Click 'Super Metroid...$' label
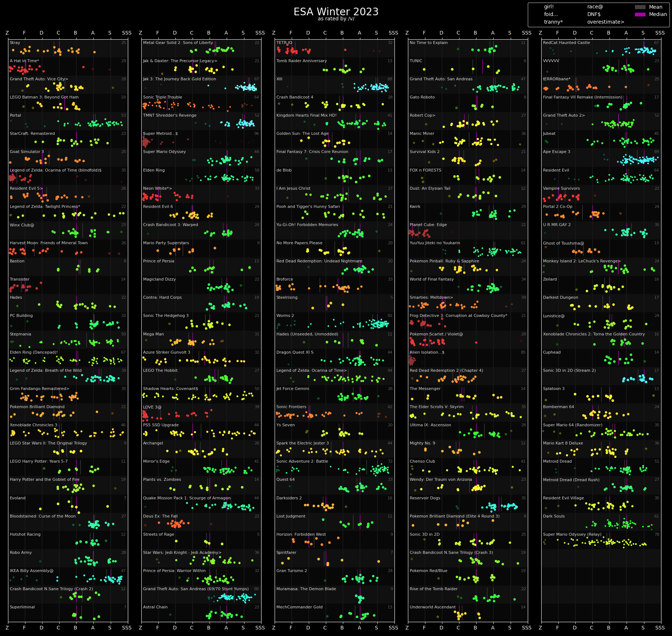This screenshot has height=636, width=672. pyautogui.click(x=161, y=134)
